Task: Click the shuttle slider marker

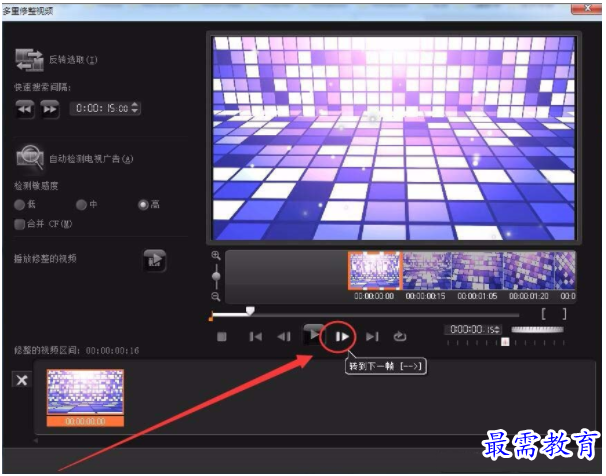Action: pyautogui.click(x=505, y=342)
